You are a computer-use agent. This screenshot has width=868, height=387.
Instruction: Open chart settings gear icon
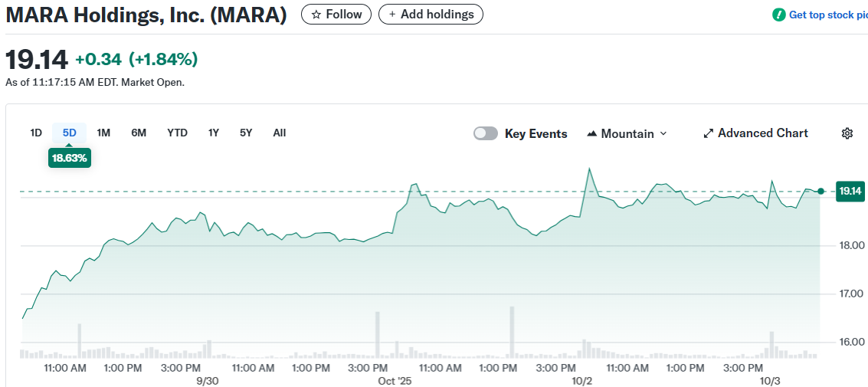pyautogui.click(x=847, y=133)
